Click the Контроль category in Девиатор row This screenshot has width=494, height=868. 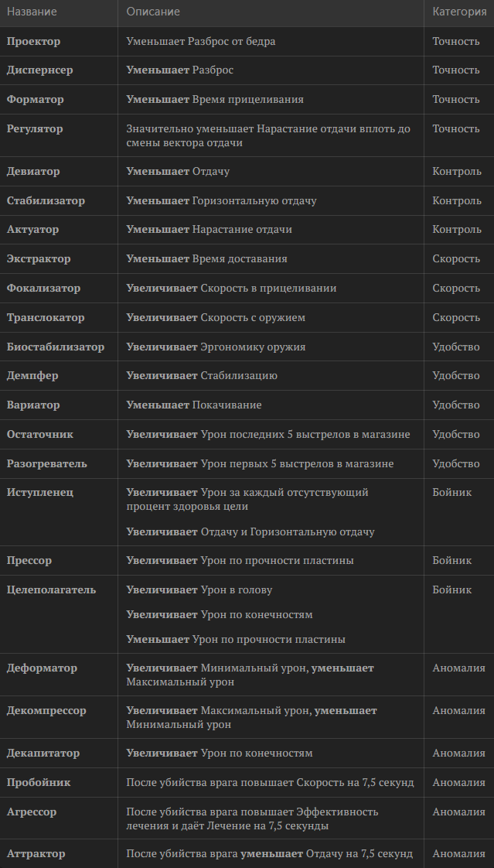point(457,172)
